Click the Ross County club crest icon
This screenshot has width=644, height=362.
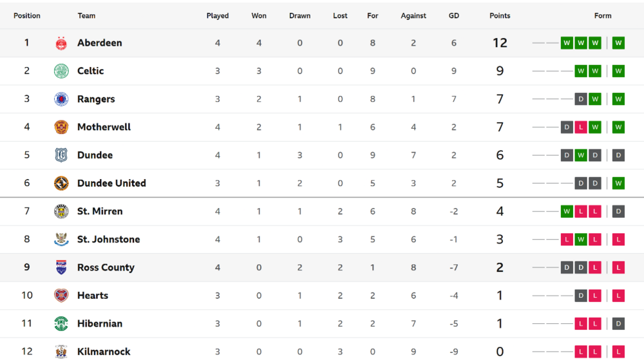click(61, 267)
